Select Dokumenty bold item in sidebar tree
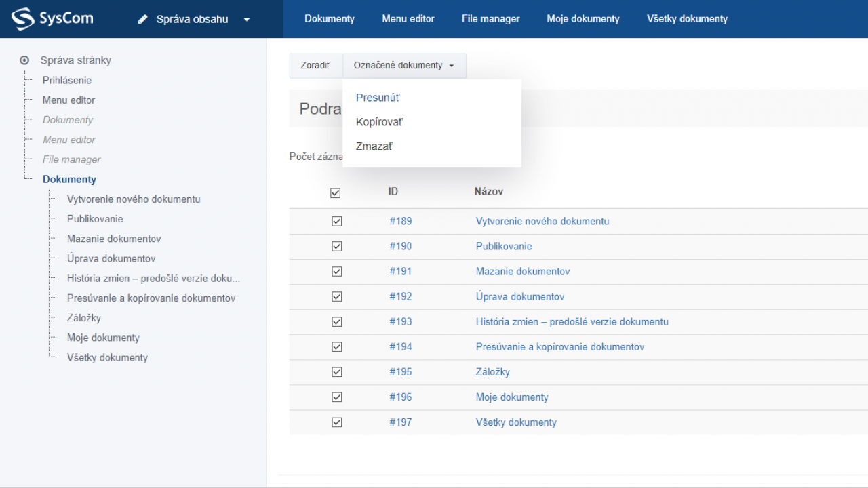 [x=69, y=180]
